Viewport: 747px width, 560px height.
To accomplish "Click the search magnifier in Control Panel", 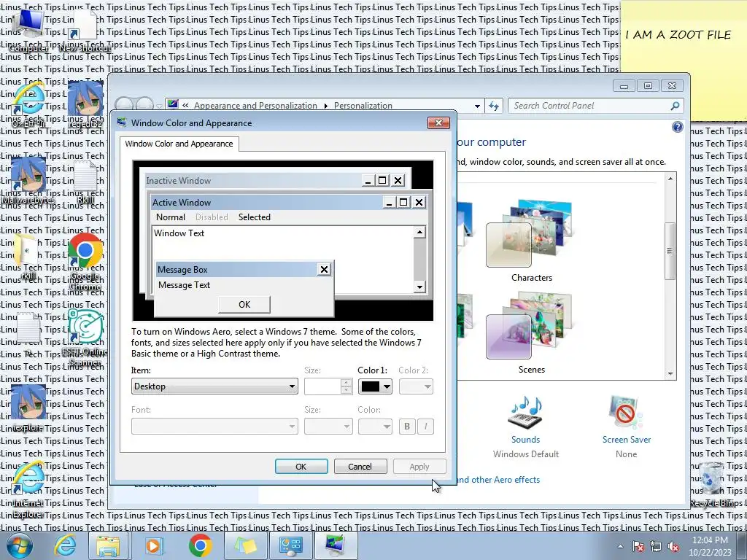I will coord(675,106).
